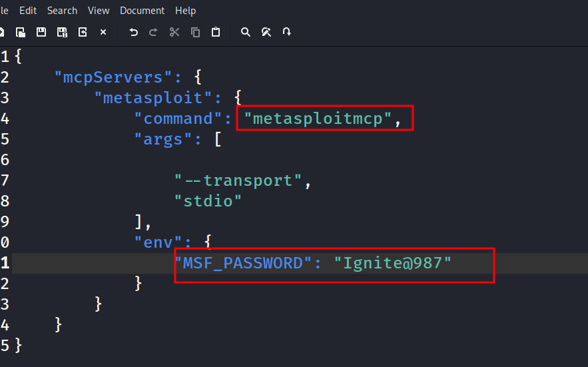Reload the document with the revert icon
The width and height of the screenshot is (588, 367).
(x=83, y=32)
